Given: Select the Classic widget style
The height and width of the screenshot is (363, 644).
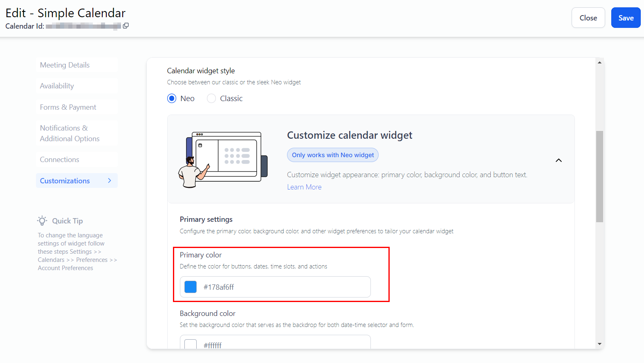Looking at the screenshot, I should (x=211, y=99).
